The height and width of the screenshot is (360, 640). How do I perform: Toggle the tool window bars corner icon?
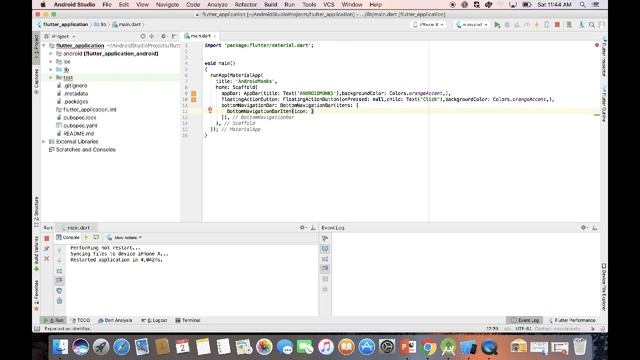click(37, 329)
